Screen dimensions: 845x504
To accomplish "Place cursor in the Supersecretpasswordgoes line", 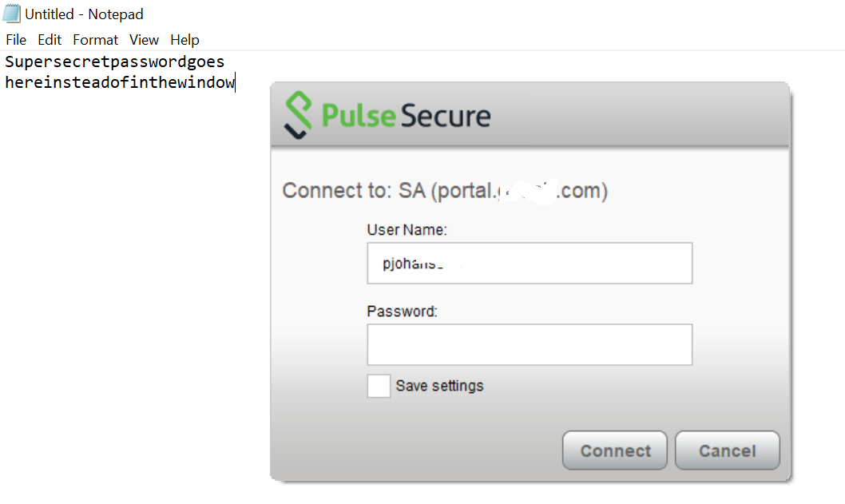I will coord(115,62).
